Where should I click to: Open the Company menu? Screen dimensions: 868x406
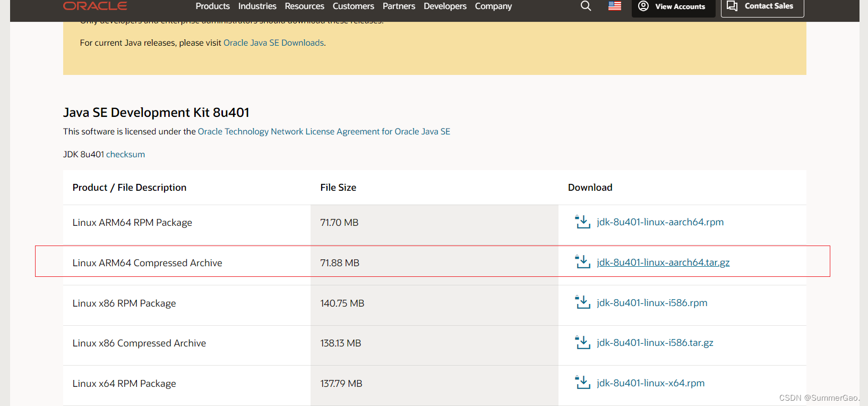493,6
